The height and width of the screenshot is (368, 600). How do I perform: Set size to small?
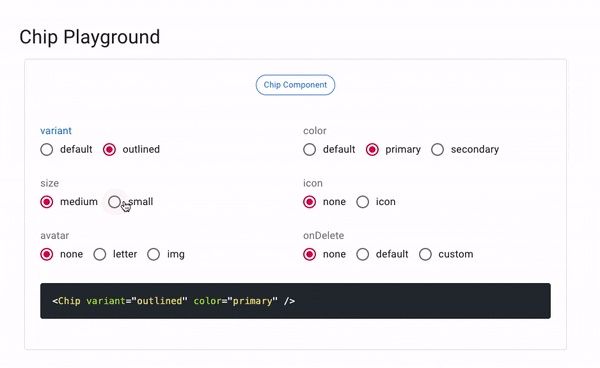114,202
